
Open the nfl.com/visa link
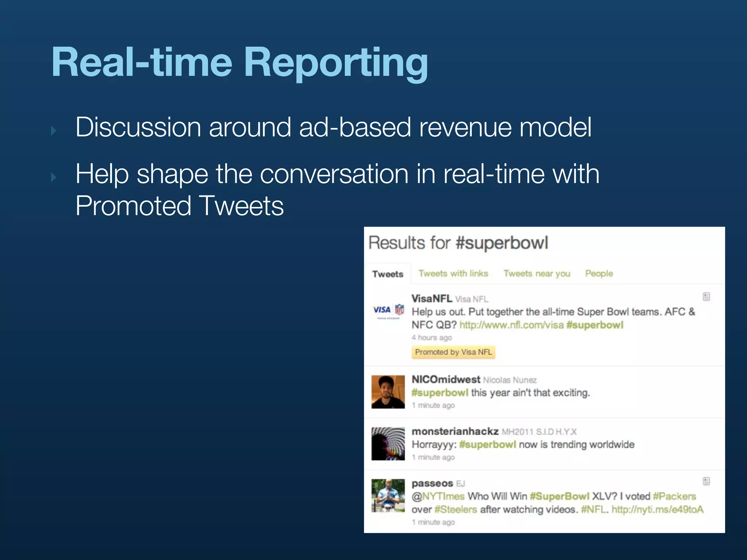511,325
